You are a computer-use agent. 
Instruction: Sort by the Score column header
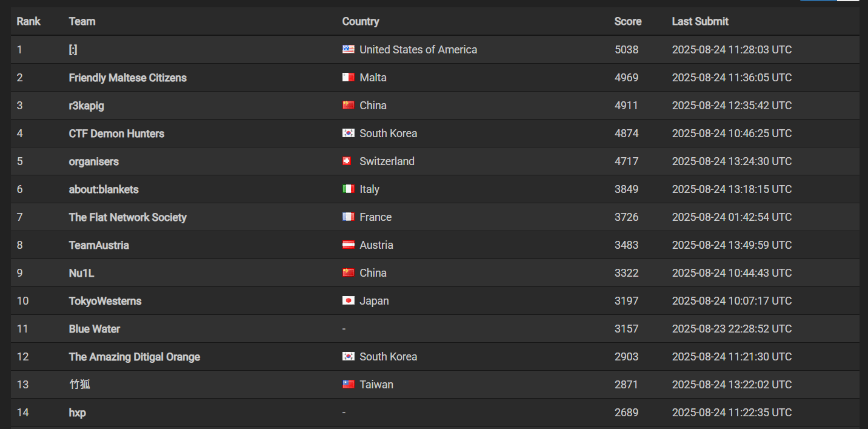click(627, 21)
